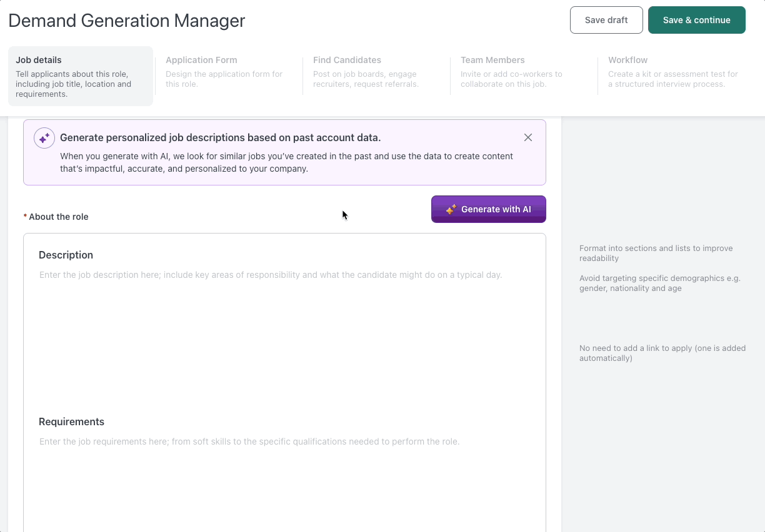
Task: Open the Find Candidates step
Action: click(x=375, y=71)
